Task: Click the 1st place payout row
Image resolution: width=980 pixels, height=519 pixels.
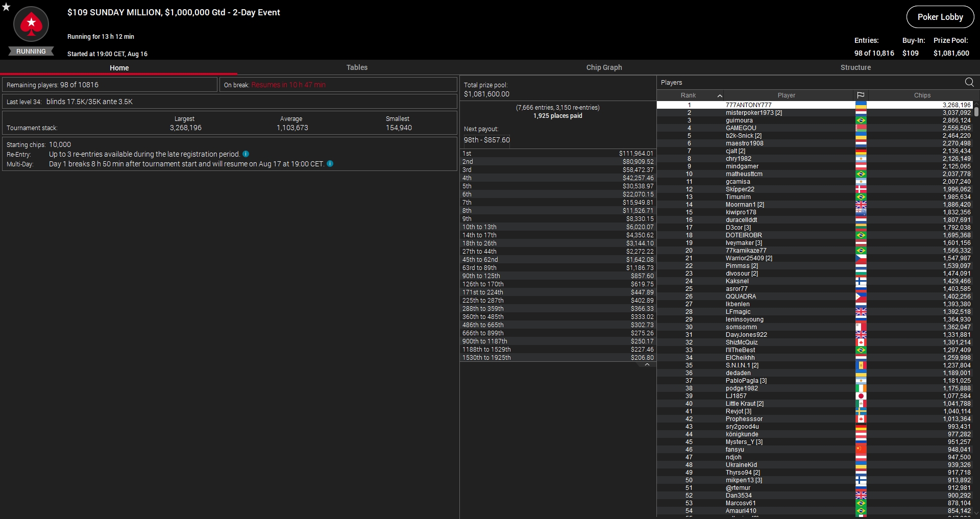Action: tap(557, 154)
